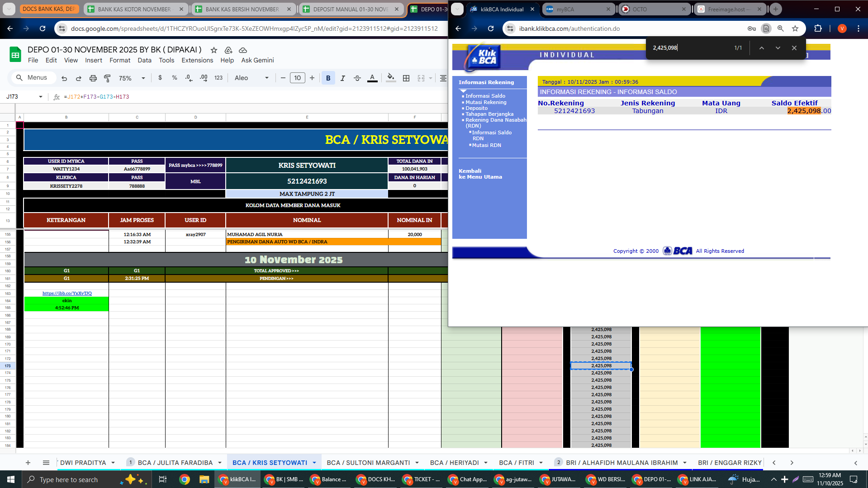
Task: Click the Undo icon in Sheets toolbar
Action: (x=64, y=78)
